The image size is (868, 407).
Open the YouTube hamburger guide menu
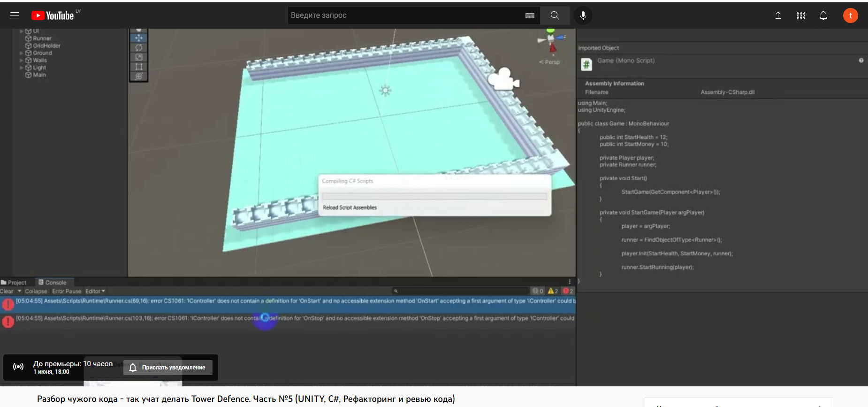pos(15,15)
